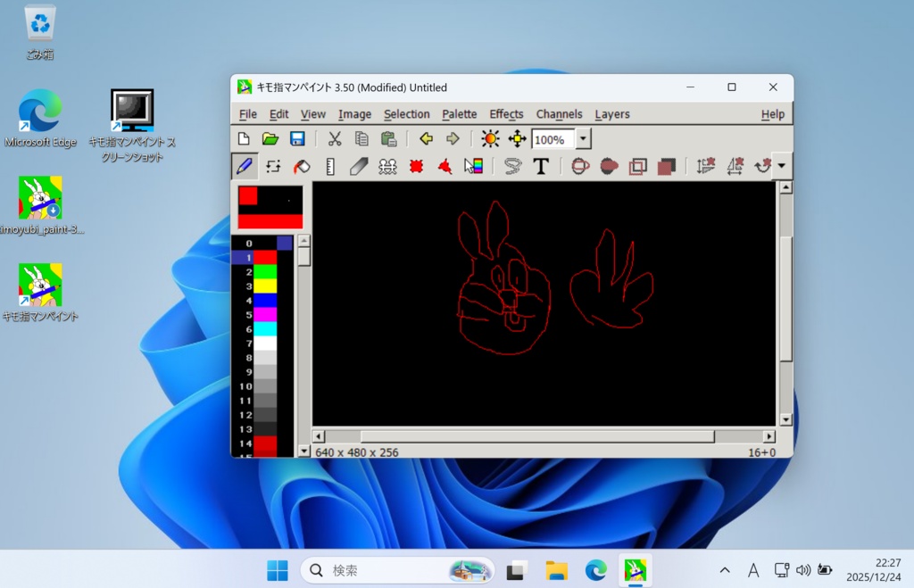Image resolution: width=914 pixels, height=588 pixels.
Task: Select the Flood Fill bucket tool
Action: coord(302,166)
